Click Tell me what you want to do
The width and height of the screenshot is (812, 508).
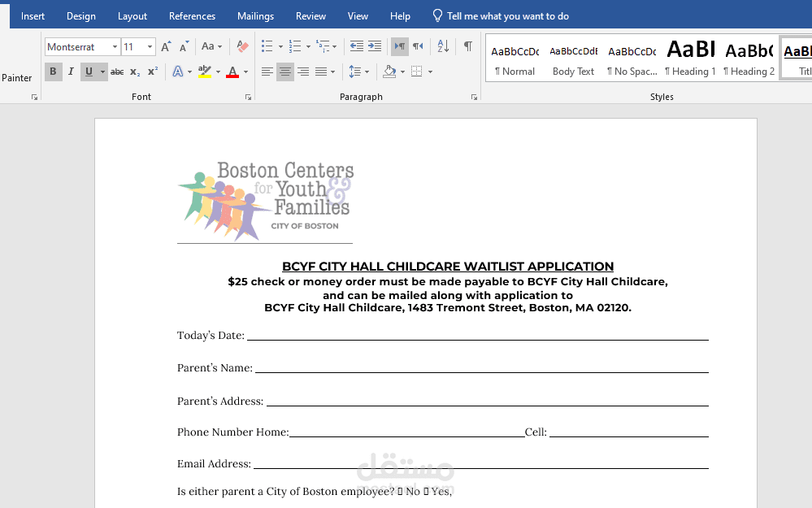(501, 16)
